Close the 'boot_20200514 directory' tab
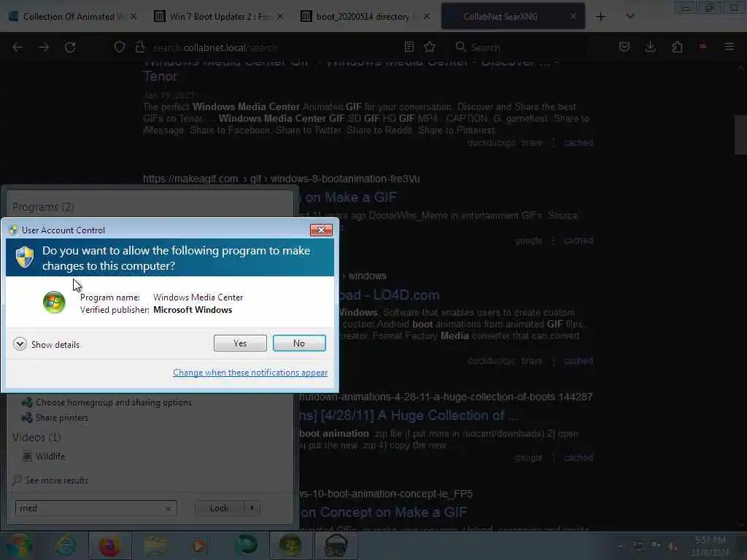Screen dimensions: 747x560 (427, 16)
